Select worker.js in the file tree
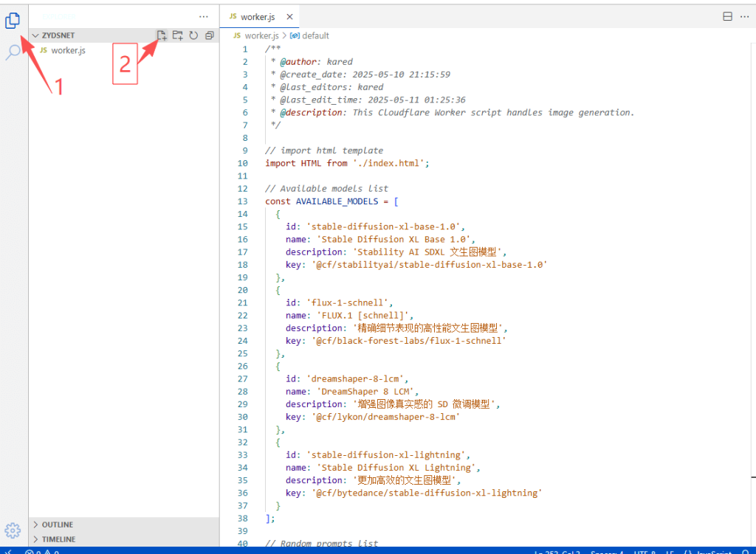The width and height of the screenshot is (756, 554). (68, 50)
